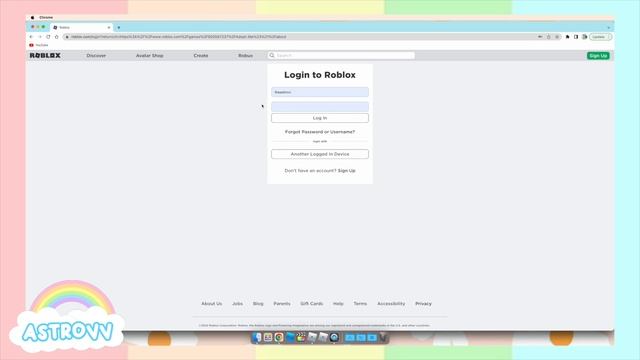Open the Privacy footer link
Screen dimensions: 640x360
(423, 304)
